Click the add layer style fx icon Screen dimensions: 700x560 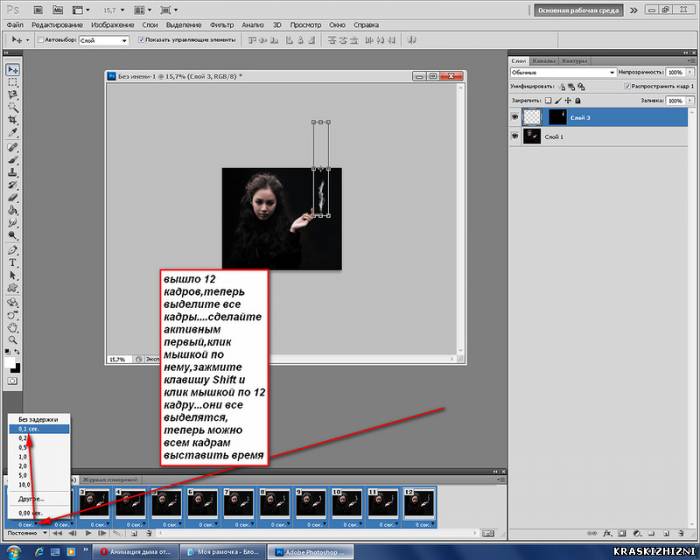click(x=607, y=533)
